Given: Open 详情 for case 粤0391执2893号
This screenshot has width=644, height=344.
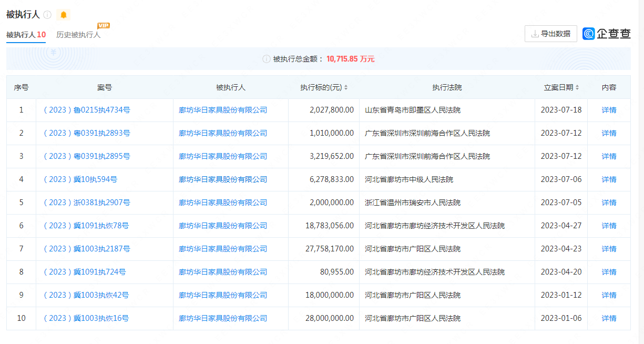Looking at the screenshot, I should (x=609, y=133).
